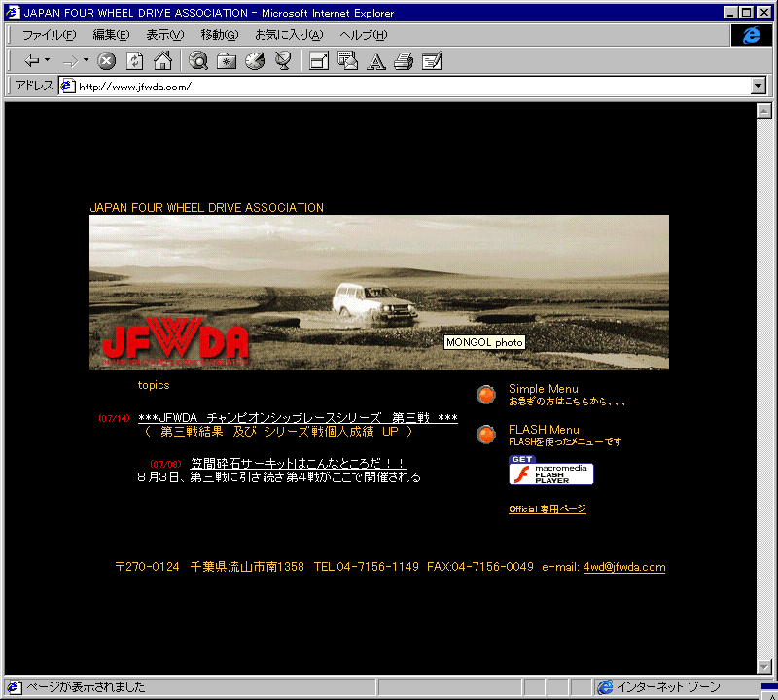
Task: Open the Search toolbar icon
Action: pyautogui.click(x=198, y=60)
